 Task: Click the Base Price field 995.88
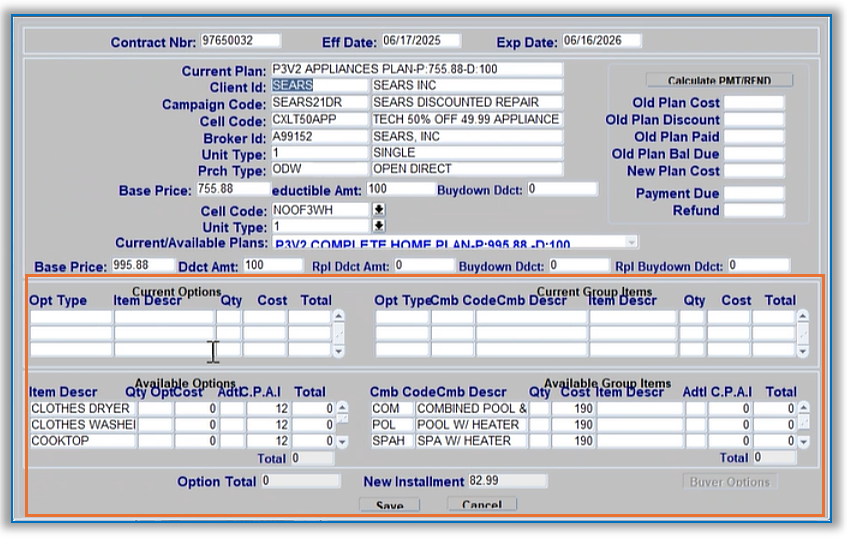(143, 265)
